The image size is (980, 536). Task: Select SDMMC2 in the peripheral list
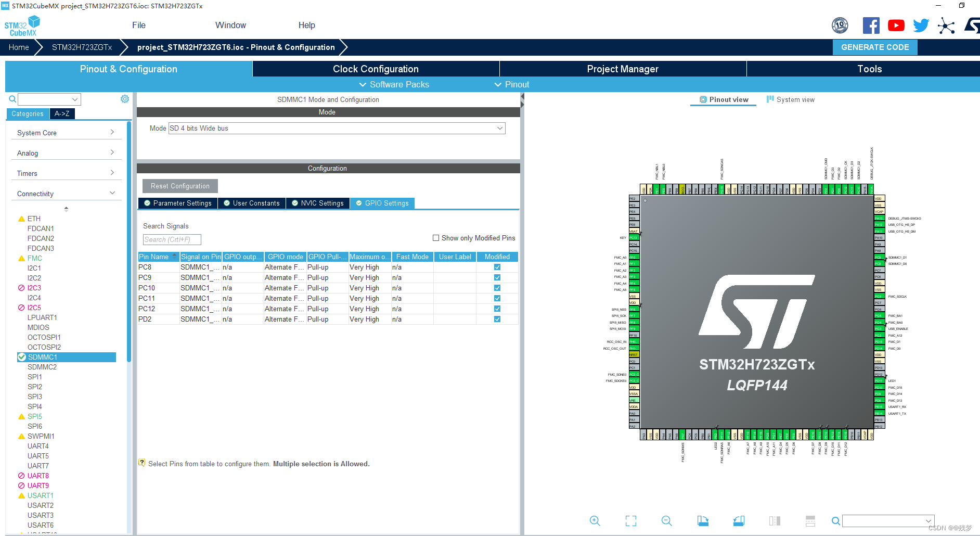click(x=42, y=367)
